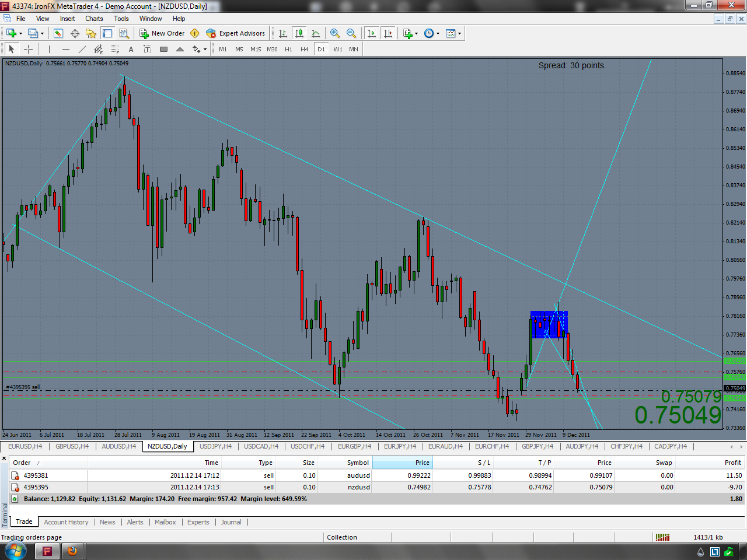Switch timeframe to M15
The height and width of the screenshot is (560, 747).
point(256,49)
